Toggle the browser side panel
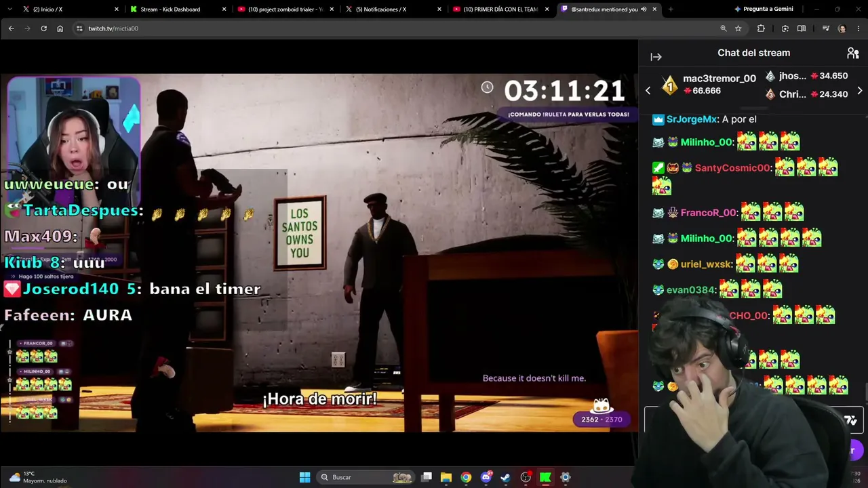868x488 pixels. tap(802, 28)
